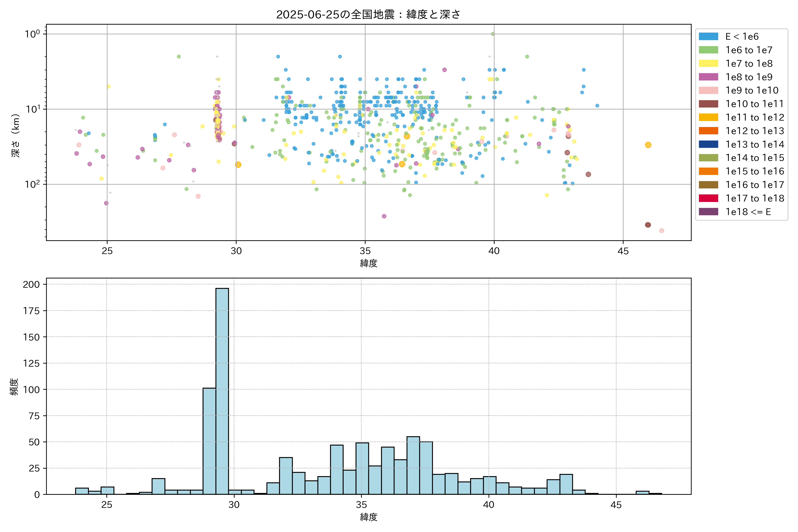Select the pink '1e9 to 1e10' legend swatch
Image resolution: width=798 pixels, height=532 pixels.
coord(708,91)
